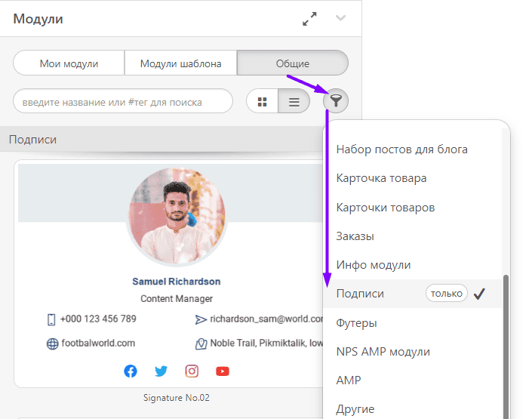Click the 'только' button next to Подписи
The width and height of the screenshot is (532, 419).
[x=447, y=294]
